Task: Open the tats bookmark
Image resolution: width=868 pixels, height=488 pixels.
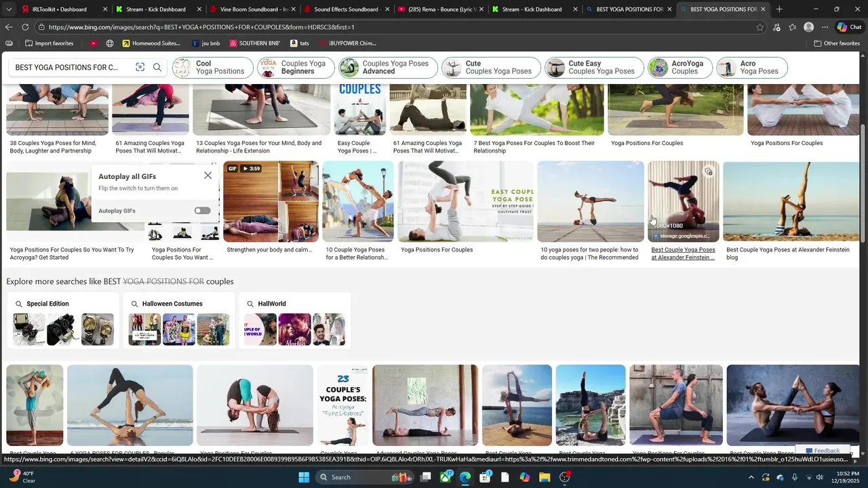Action: (300, 43)
